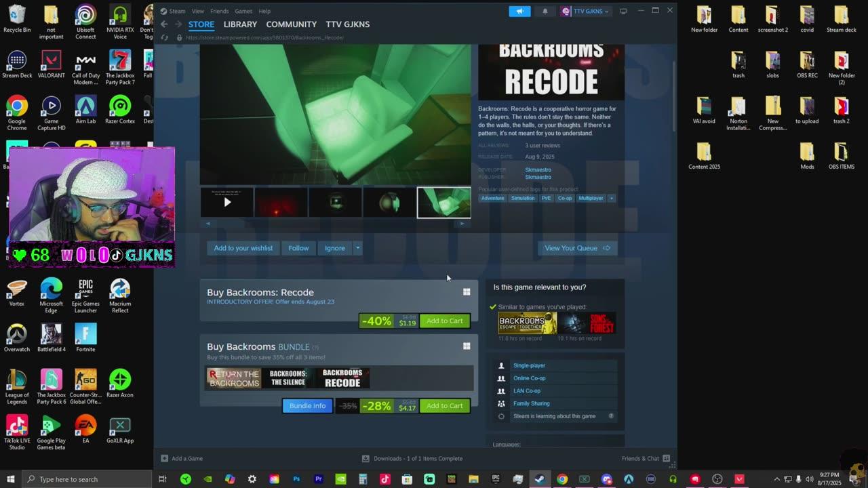
Task: Open the Online Co-op feature link
Action: click(x=529, y=378)
